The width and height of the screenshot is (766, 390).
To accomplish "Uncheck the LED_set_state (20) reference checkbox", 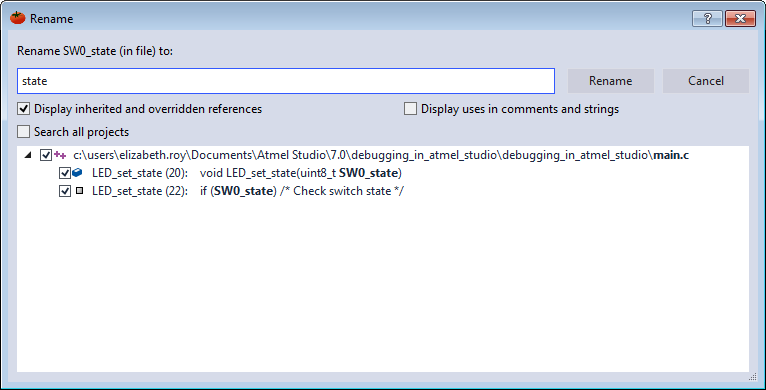I will point(64,173).
